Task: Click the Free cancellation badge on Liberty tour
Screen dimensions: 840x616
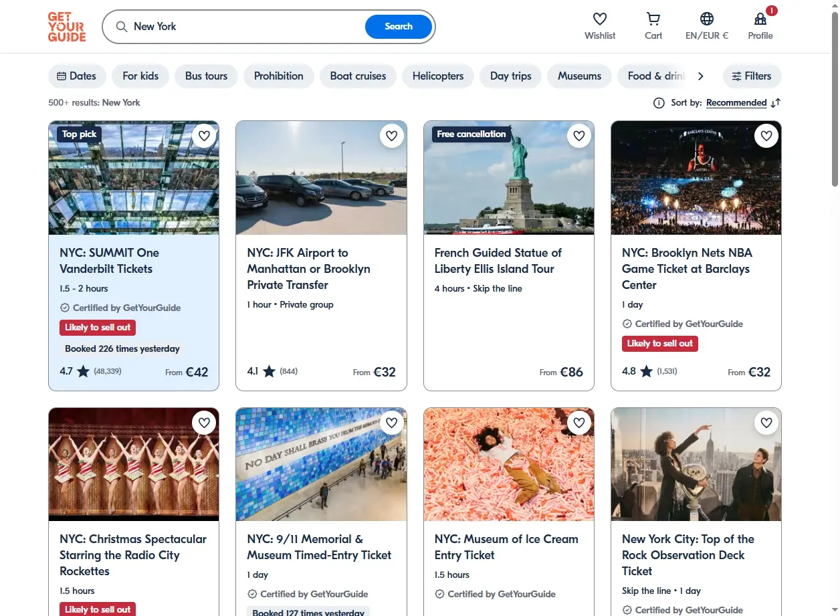Action: (x=471, y=134)
